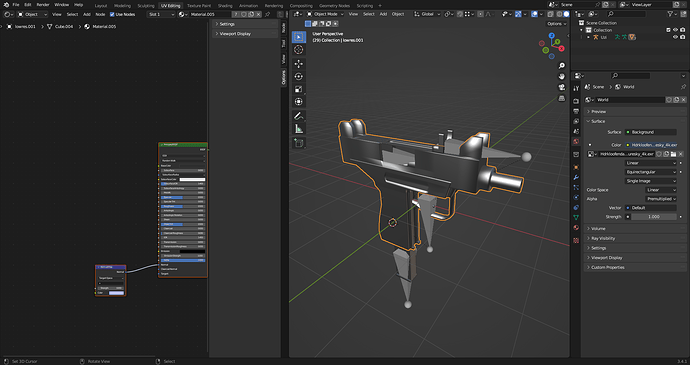This screenshot has width=690, height=365.
Task: Toggle Use Nodes checkbox
Action: [112, 14]
